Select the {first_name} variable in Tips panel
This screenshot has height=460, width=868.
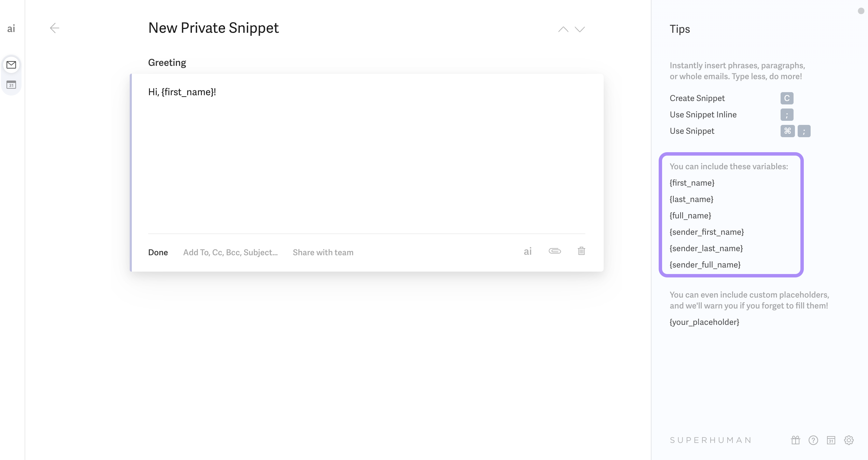(692, 183)
